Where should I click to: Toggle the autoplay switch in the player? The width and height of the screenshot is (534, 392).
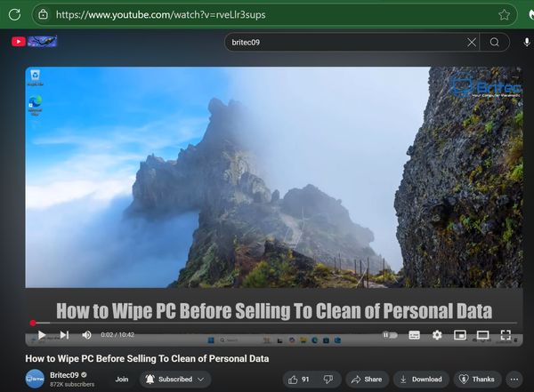pos(390,335)
